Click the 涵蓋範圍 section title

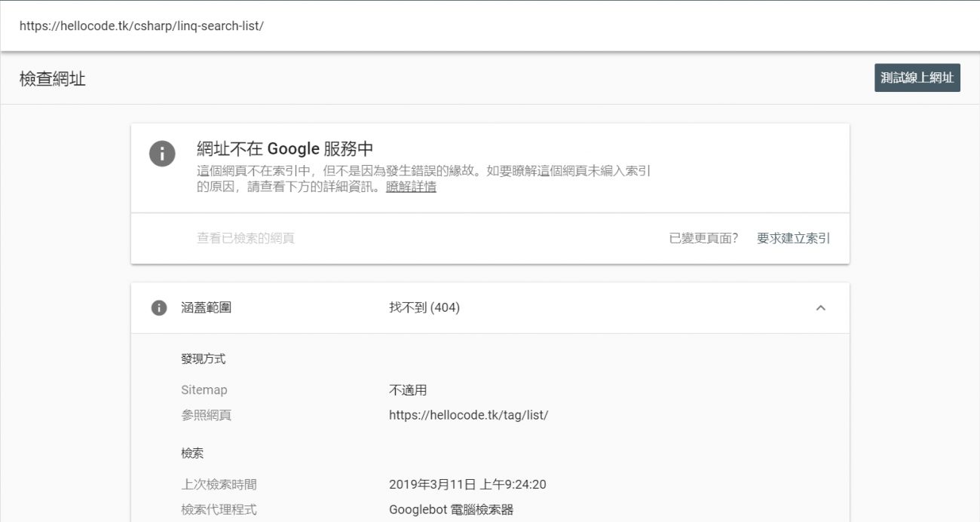coord(207,307)
